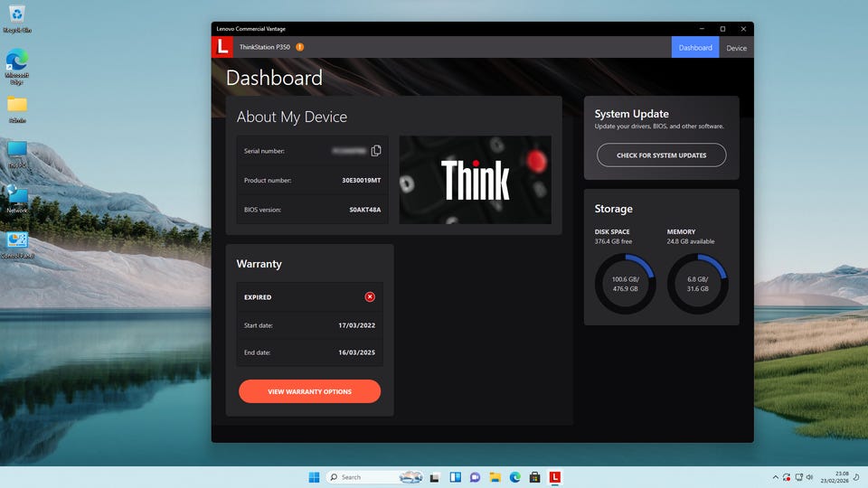868x488 pixels.
Task: Click the red expired warranty status icon
Action: coord(370,297)
